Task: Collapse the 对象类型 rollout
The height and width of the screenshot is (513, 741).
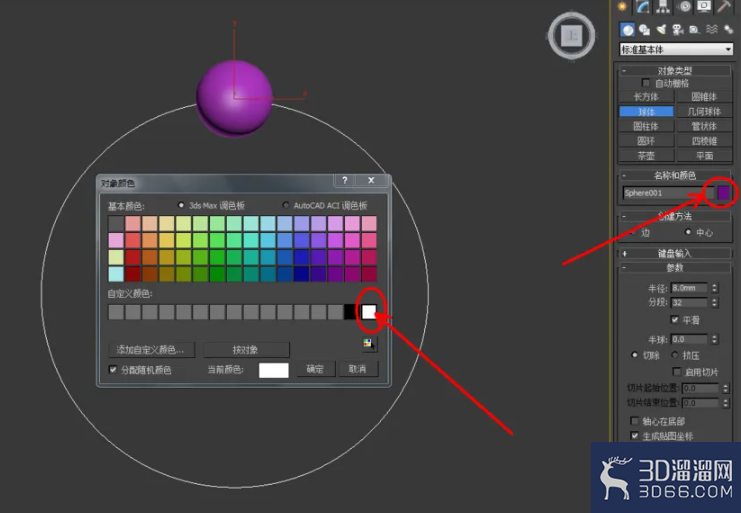Action: 675,70
